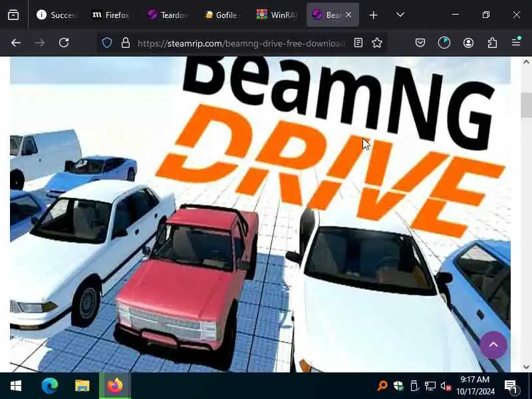This screenshot has width=532, height=399.
Task: Switch to the Gofile tab
Action: [223, 15]
